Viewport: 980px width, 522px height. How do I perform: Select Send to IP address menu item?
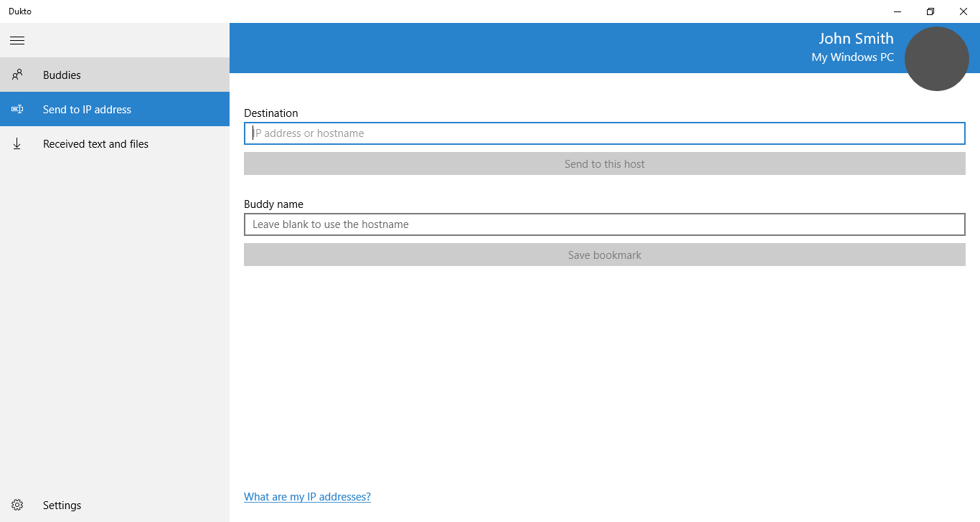(115, 109)
